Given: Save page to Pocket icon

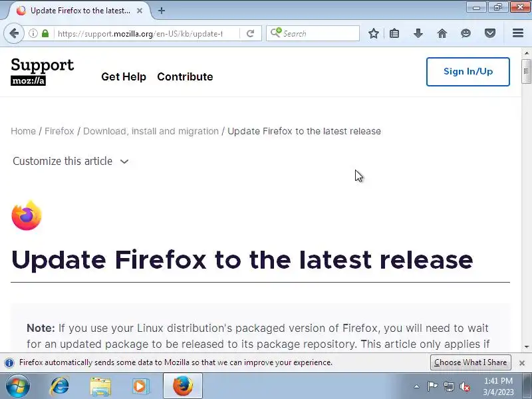Looking at the screenshot, I should point(489,34).
